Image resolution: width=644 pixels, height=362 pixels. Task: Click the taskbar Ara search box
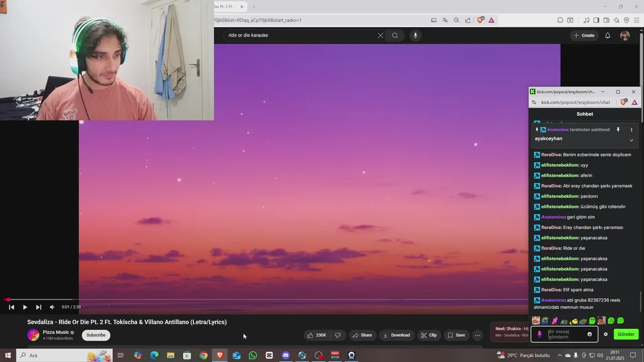pyautogui.click(x=64, y=355)
